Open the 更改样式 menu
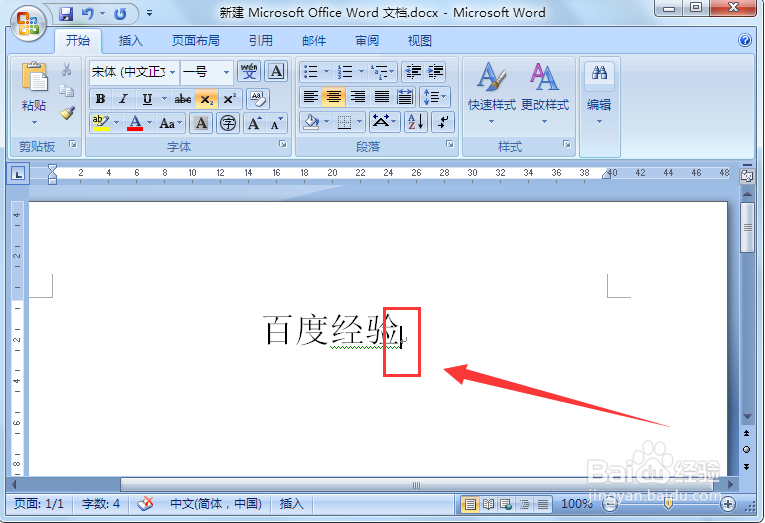 pos(544,93)
